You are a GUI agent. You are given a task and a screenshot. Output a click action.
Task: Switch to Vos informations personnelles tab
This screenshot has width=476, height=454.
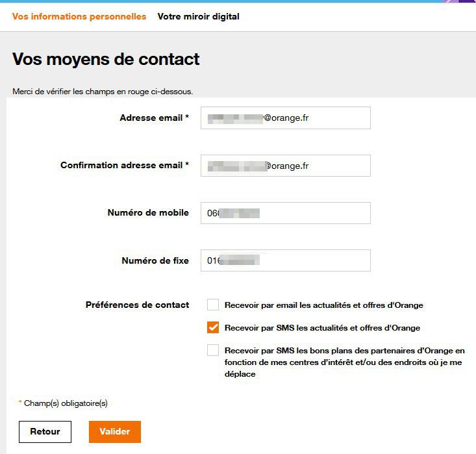click(x=79, y=16)
